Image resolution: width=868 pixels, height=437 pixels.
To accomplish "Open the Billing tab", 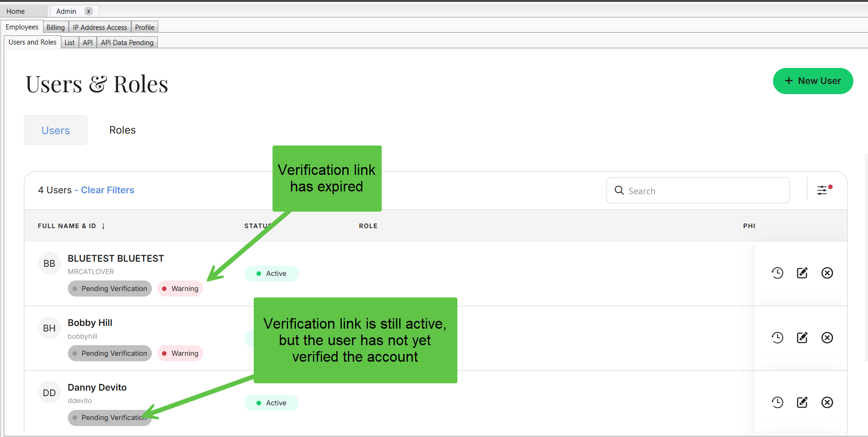I will [x=56, y=28].
